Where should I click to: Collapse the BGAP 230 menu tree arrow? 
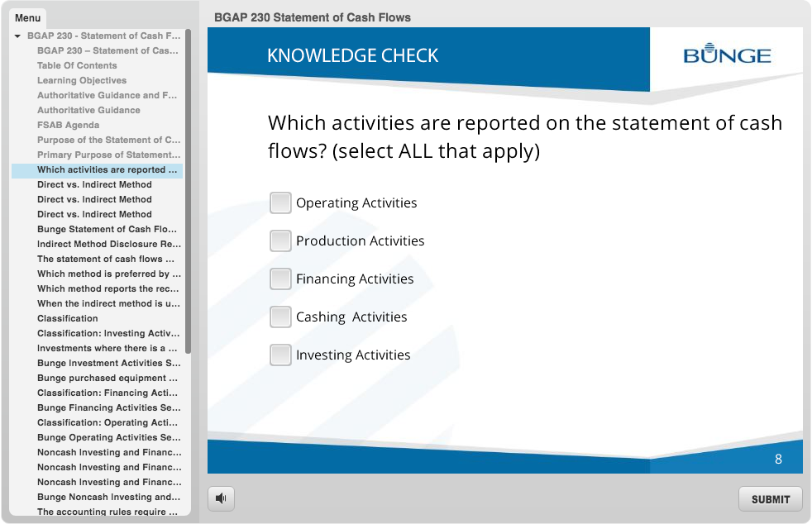(18, 36)
